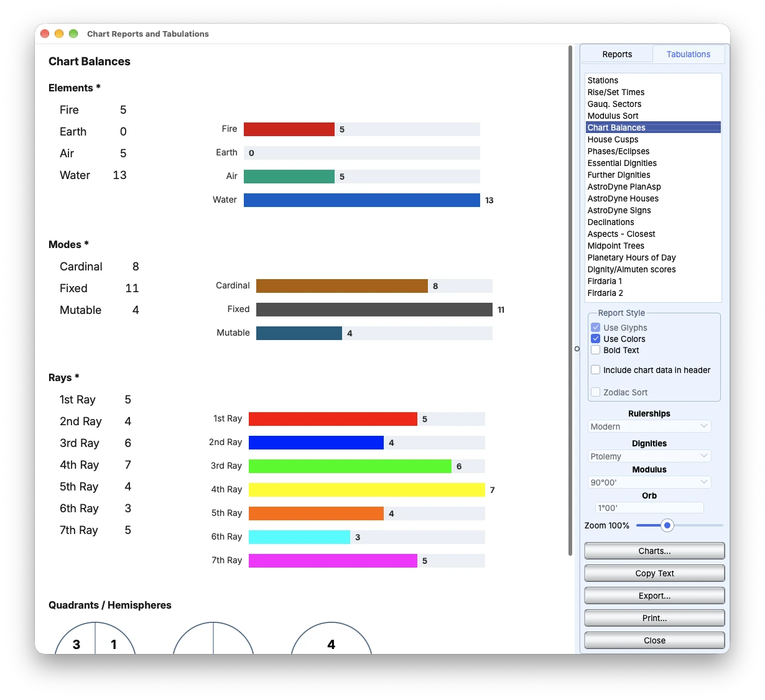Toggle the Zodiac Sort checkbox
The image size is (765, 700).
[595, 392]
